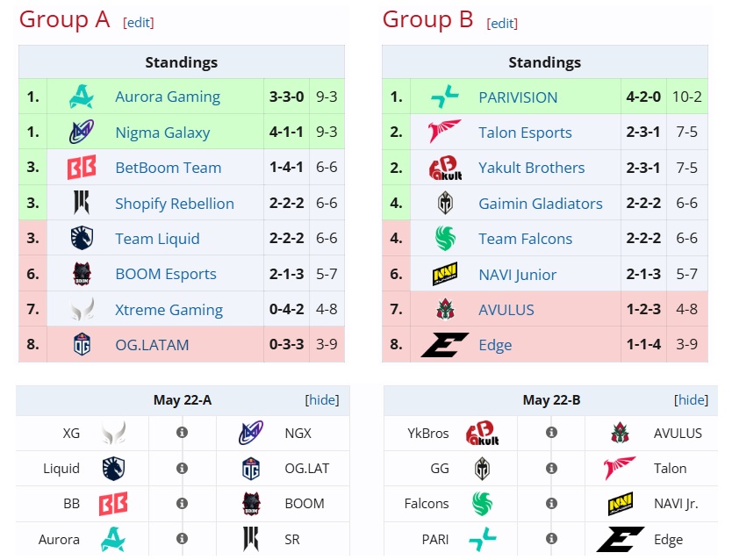Hide the May 22-B match list
Image resolution: width=732 pixels, height=560 pixels.
[691, 400]
